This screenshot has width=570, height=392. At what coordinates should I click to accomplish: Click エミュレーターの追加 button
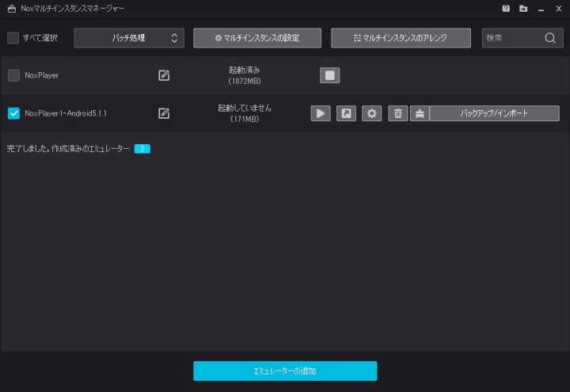[285, 371]
